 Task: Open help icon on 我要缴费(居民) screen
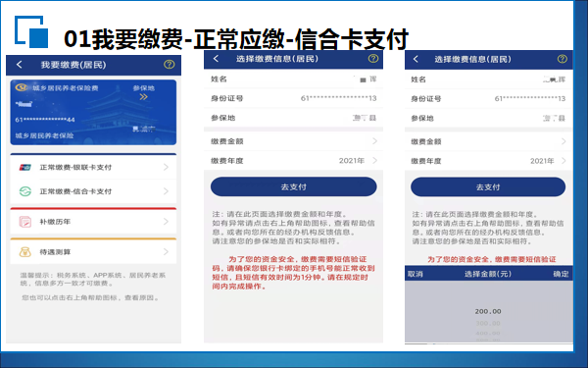tap(170, 64)
